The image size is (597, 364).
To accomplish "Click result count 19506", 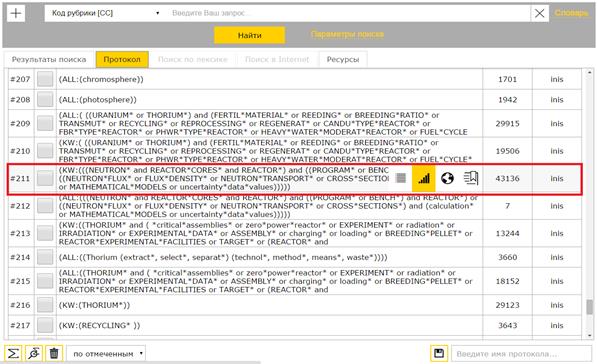I will click(507, 151).
